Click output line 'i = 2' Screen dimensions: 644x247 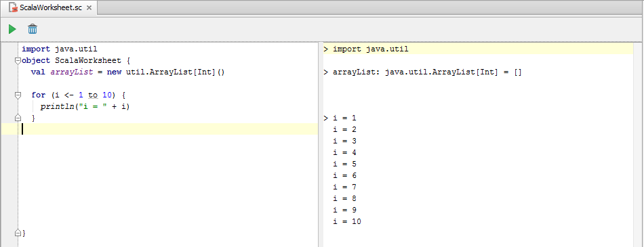coord(344,130)
